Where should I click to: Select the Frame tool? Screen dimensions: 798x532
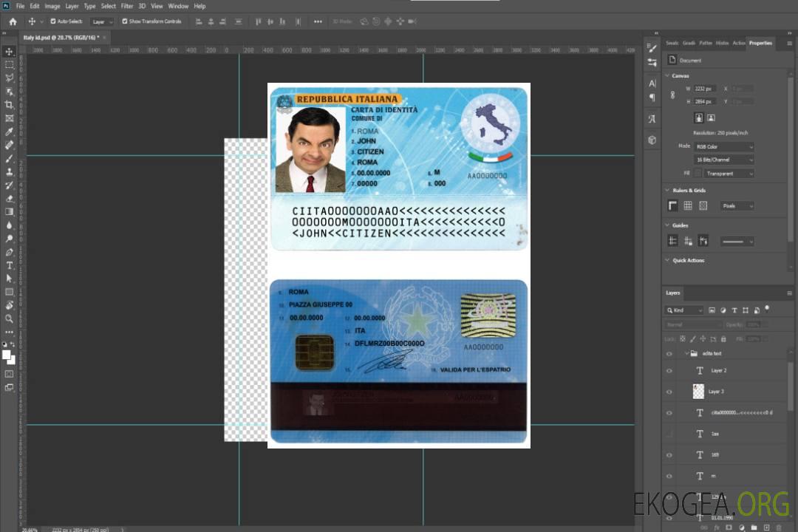[x=9, y=118]
